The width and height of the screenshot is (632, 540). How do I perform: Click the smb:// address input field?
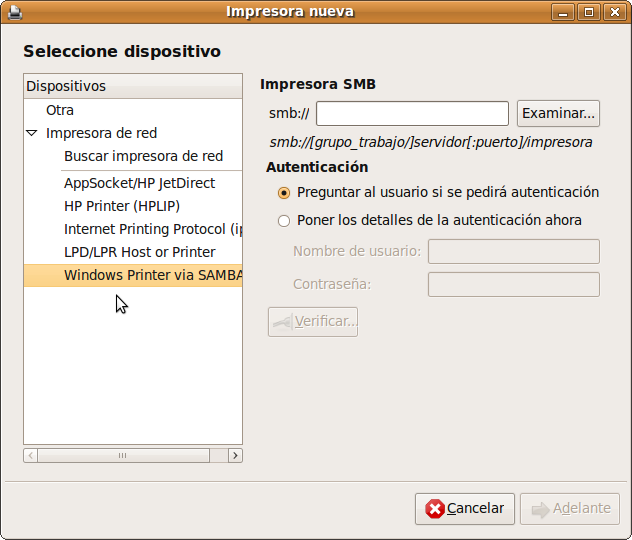pyautogui.click(x=412, y=113)
